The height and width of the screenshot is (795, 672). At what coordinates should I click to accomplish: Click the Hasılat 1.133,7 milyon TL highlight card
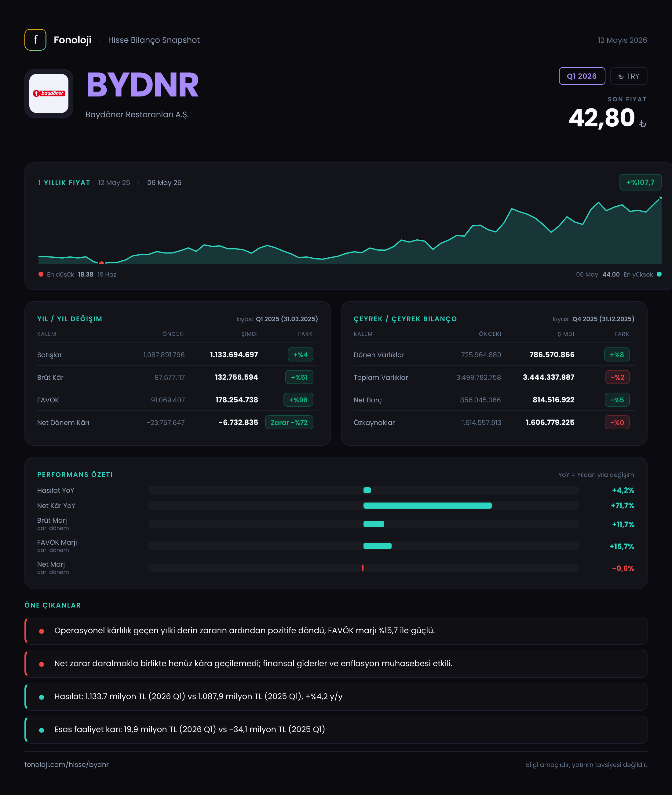coord(336,696)
